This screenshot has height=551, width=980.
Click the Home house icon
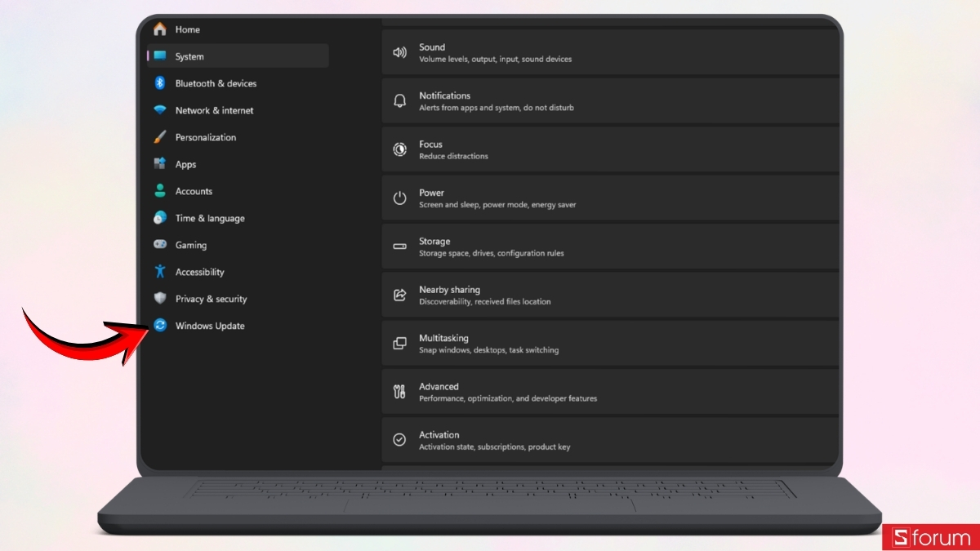point(160,29)
